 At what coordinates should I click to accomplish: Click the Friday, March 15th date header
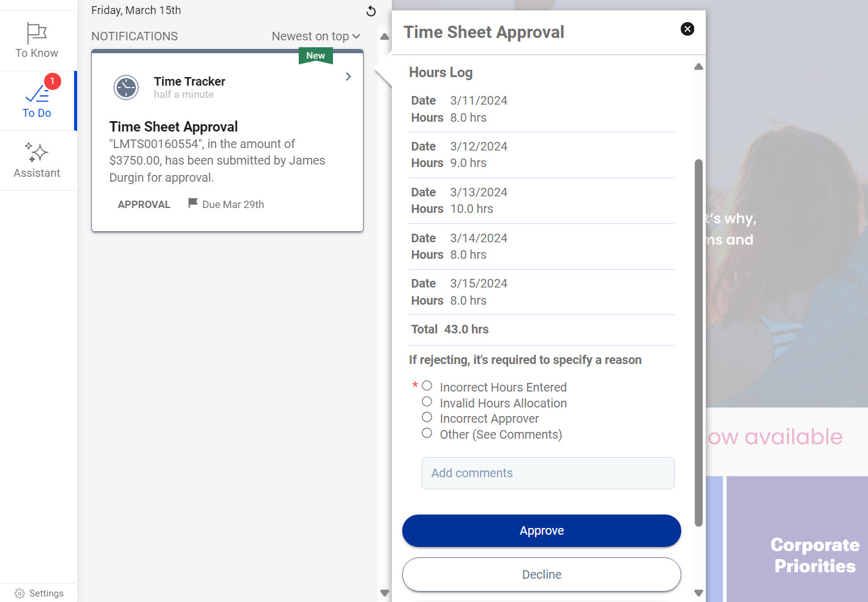[136, 10]
